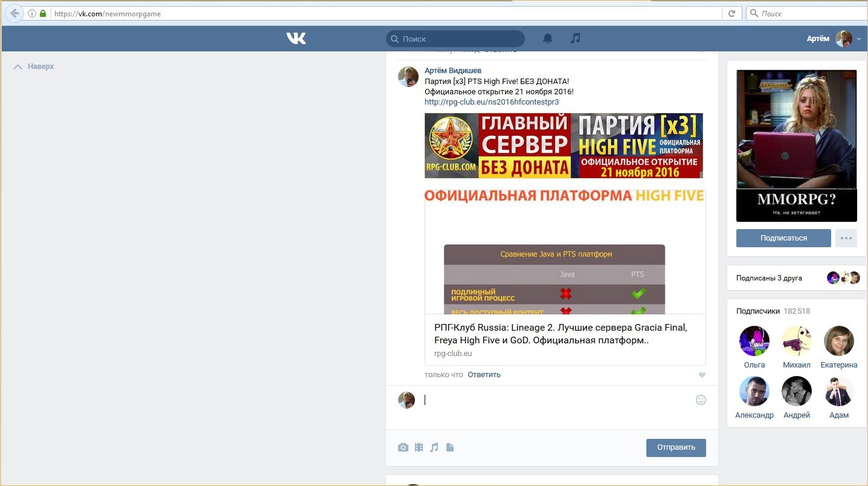The height and width of the screenshot is (486, 868).
Task: Subscribe with the Подписаться button
Action: coord(783,238)
